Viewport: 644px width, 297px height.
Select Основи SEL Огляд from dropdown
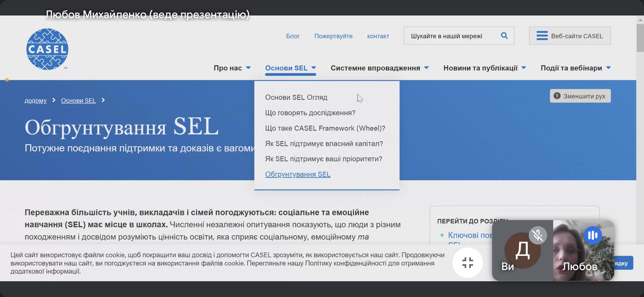pos(296,97)
